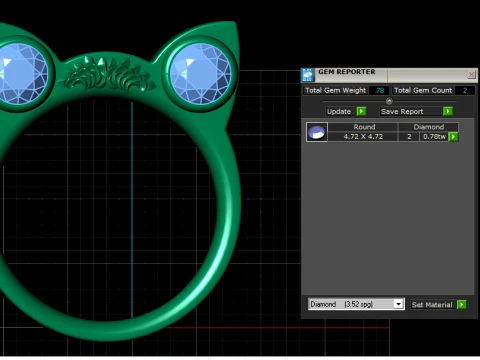The width and height of the screenshot is (480, 360).
Task: Click the green arrow next to Update
Action: pyautogui.click(x=361, y=111)
